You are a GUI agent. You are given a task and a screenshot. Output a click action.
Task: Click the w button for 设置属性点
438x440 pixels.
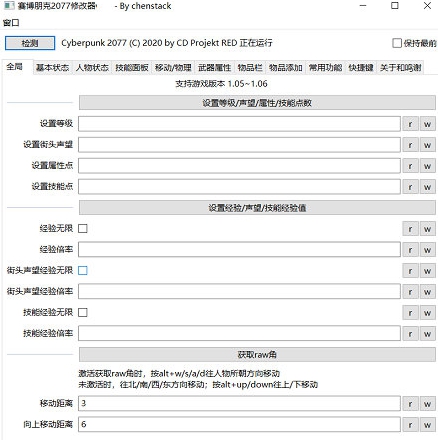tap(427, 166)
